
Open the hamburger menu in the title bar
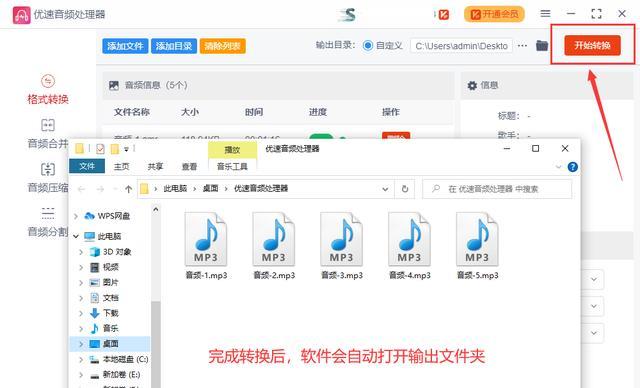click(x=545, y=13)
